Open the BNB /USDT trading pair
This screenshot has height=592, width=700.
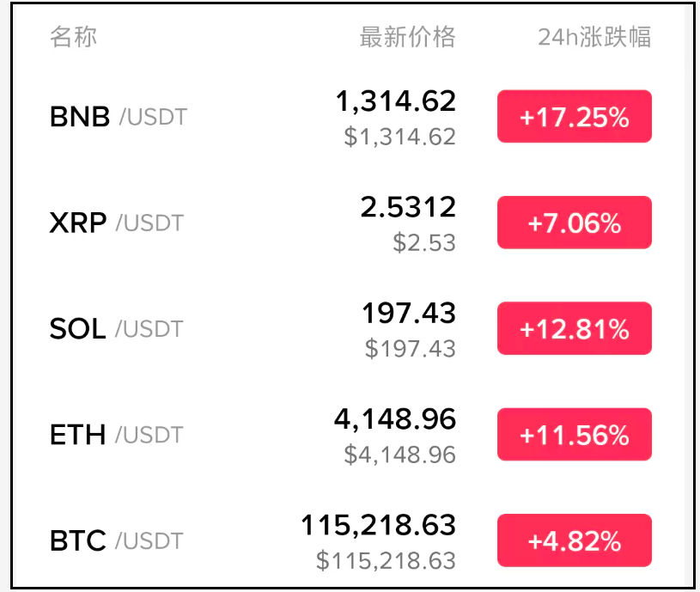click(118, 117)
